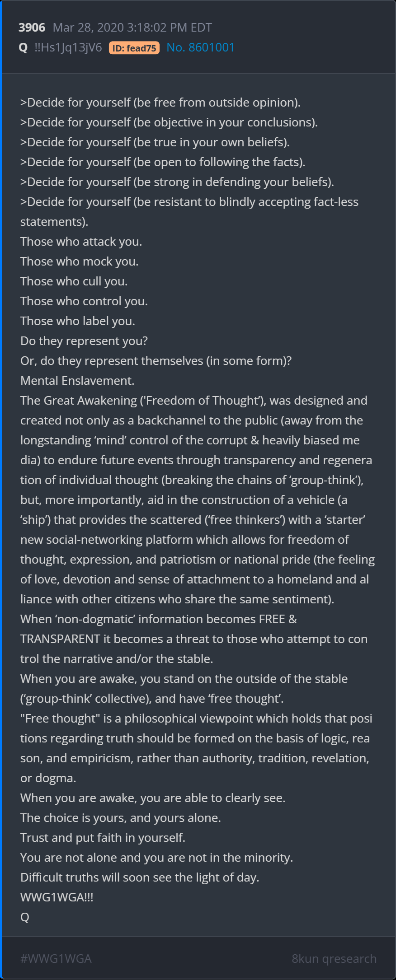Viewport: 396px width, 980px height.
Task: Click the Q signature ending the post
Action: point(25,917)
